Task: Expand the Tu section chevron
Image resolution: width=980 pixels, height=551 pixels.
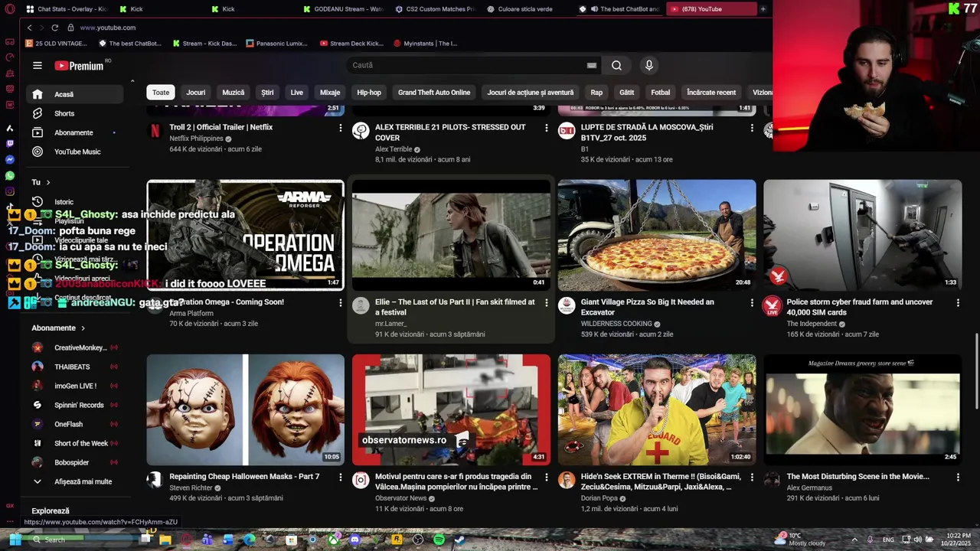Action: tap(48, 182)
